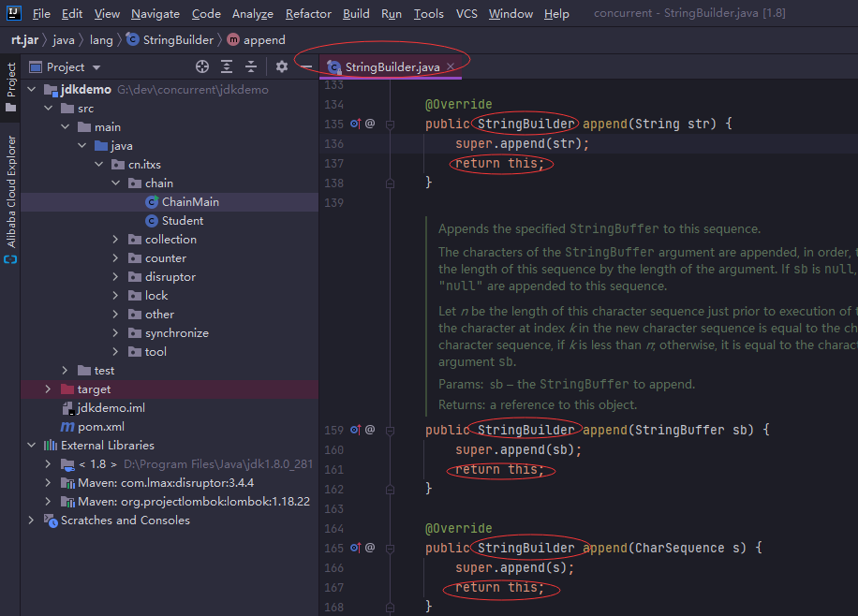Click fold end marker at line 138

[391, 183]
